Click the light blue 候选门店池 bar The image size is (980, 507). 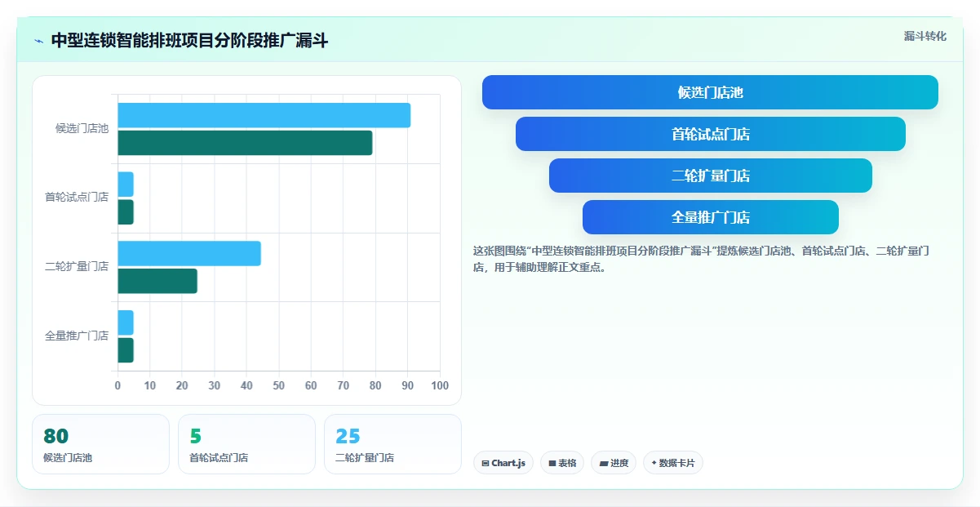click(264, 115)
